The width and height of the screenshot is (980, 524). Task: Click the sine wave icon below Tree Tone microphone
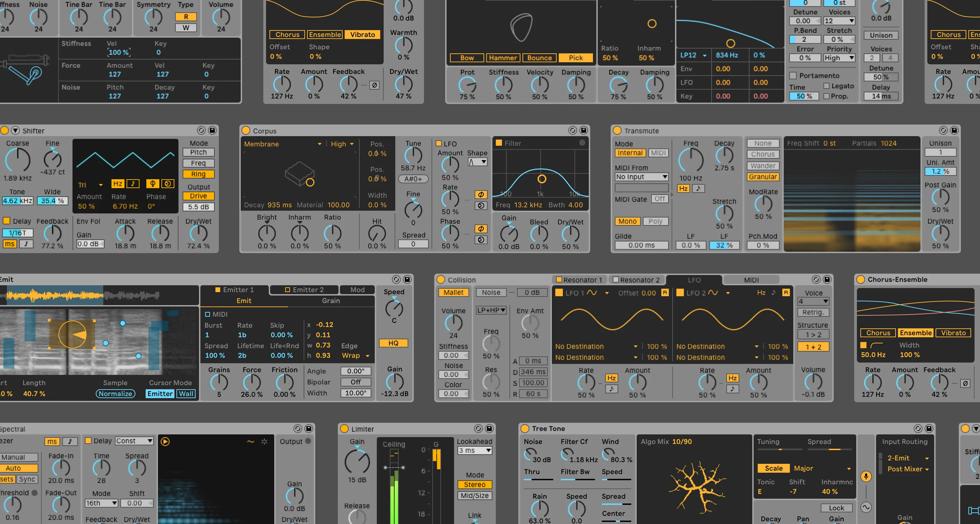866,507
